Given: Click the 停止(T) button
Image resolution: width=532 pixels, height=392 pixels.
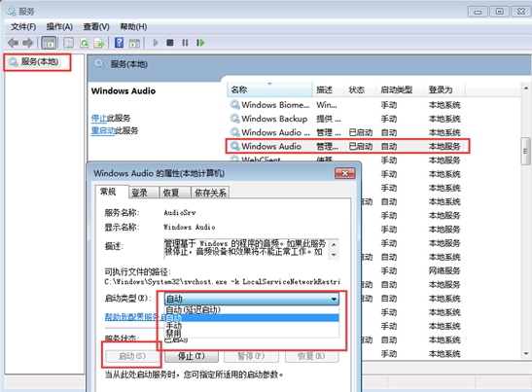Looking at the screenshot, I should click(x=192, y=356).
